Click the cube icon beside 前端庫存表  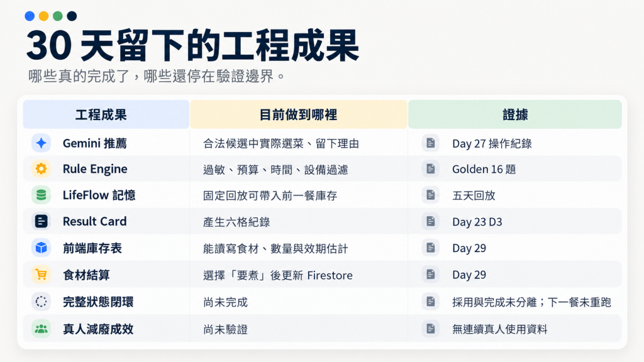pos(41,248)
